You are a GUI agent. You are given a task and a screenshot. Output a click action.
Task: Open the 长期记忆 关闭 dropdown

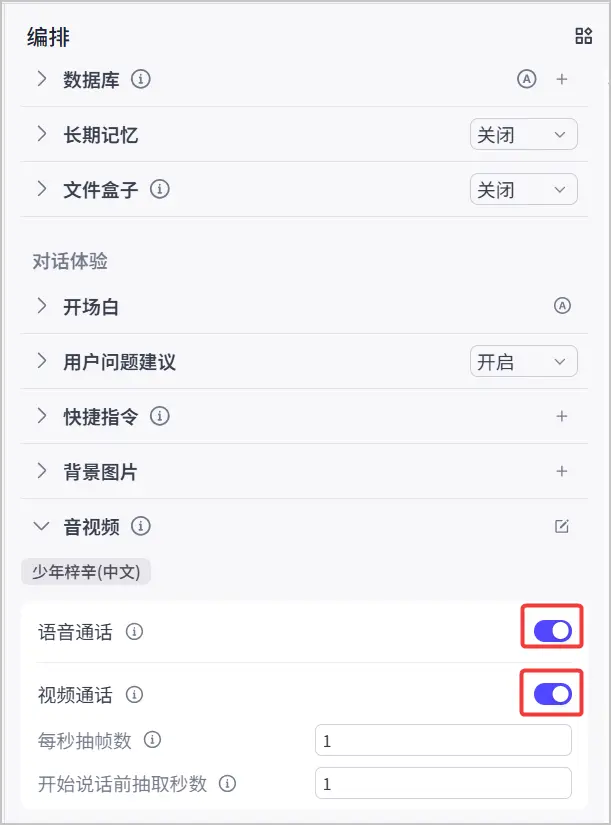click(523, 134)
